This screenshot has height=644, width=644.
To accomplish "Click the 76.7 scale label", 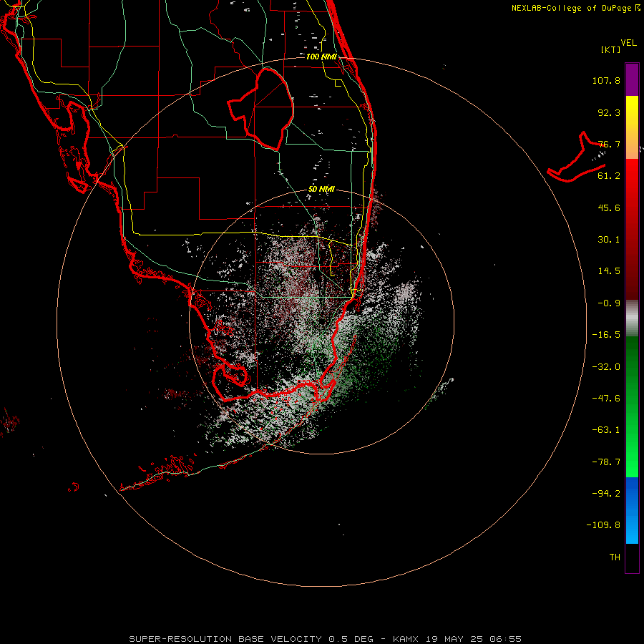I will click(x=609, y=144).
